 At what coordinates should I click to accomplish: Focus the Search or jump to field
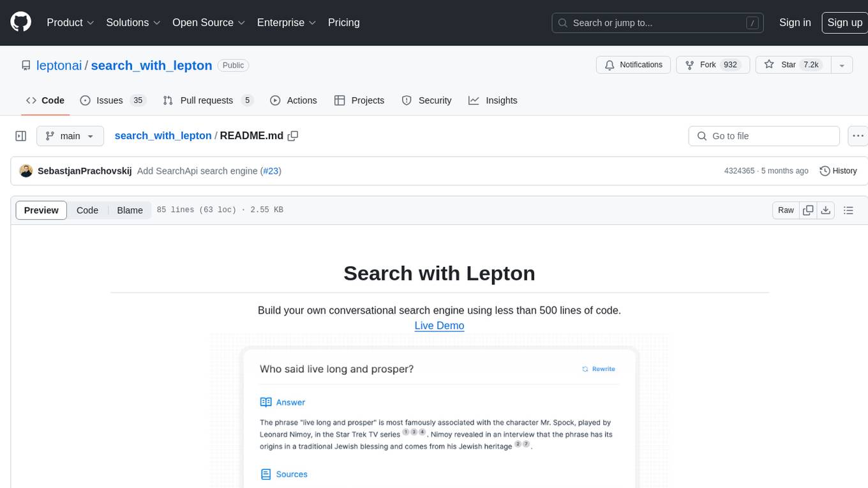pyautogui.click(x=658, y=23)
